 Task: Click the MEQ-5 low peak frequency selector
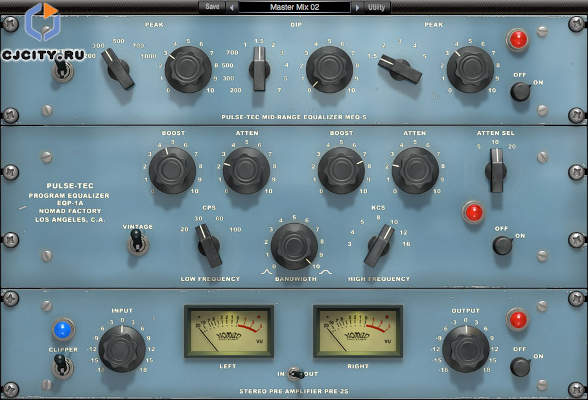[x=118, y=69]
